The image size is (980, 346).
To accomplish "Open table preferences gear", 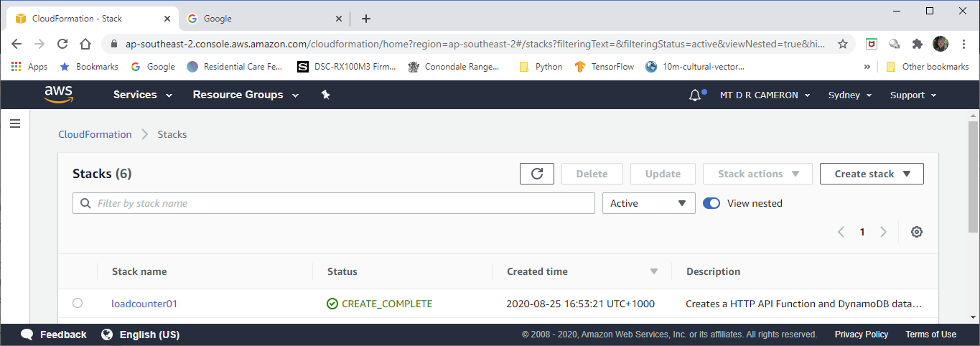I will coord(916,232).
